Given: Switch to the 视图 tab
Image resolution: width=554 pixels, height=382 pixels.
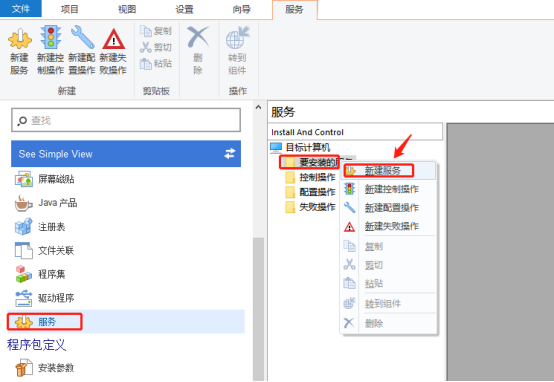Looking at the screenshot, I should tap(127, 9).
